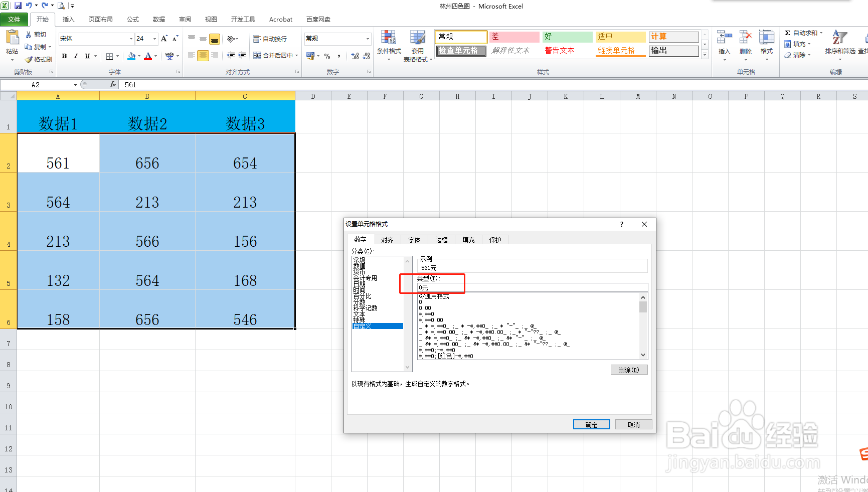868x492 pixels.
Task: Click the Cancel (取消) button in the dialog
Action: coord(634,425)
